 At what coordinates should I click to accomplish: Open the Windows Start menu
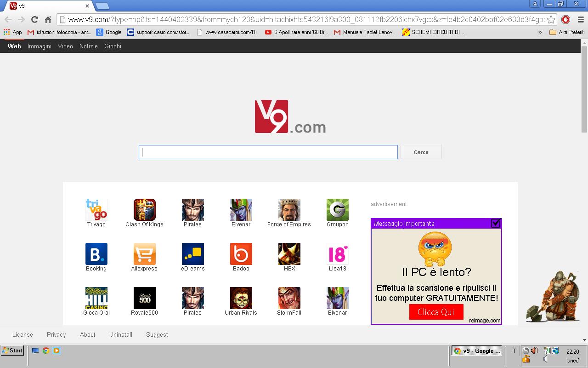click(x=12, y=351)
